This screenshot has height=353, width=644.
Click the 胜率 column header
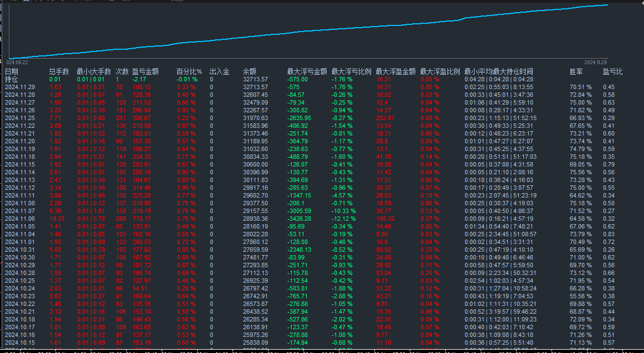[x=576, y=71]
